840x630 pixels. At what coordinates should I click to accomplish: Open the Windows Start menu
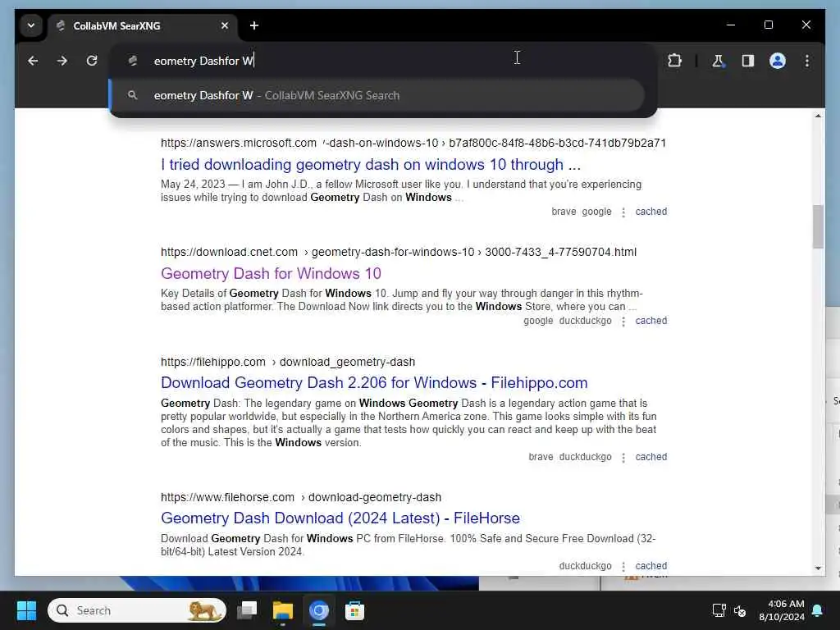pyautogui.click(x=26, y=610)
